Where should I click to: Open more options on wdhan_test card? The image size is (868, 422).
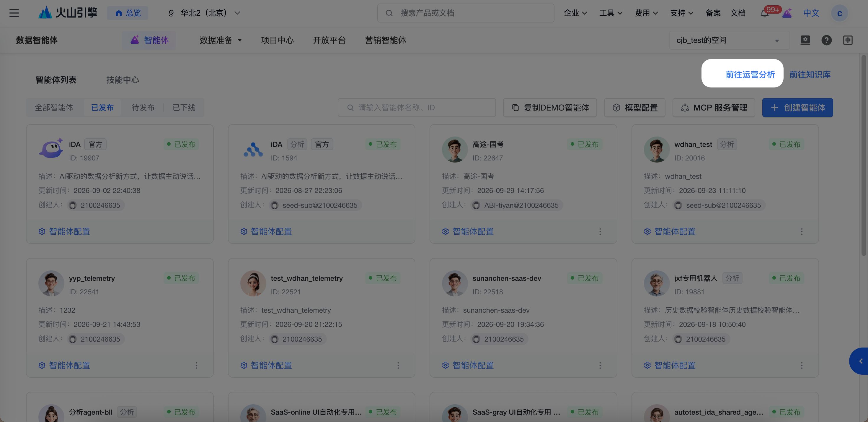[802, 231]
